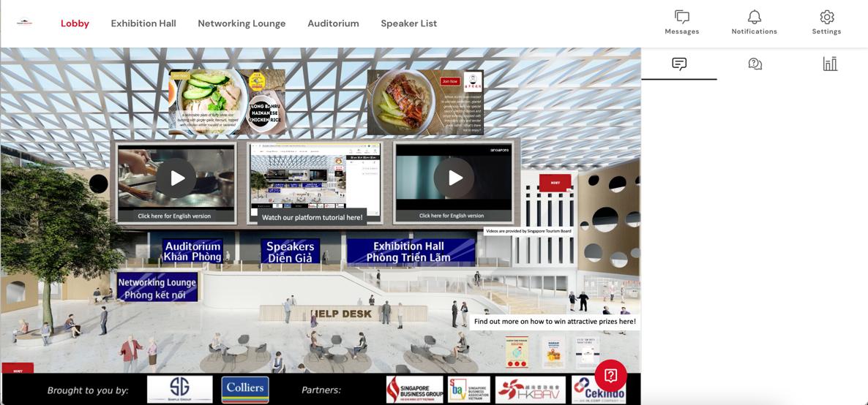The image size is (868, 405).
Task: Open the Settings gear
Action: [826, 23]
